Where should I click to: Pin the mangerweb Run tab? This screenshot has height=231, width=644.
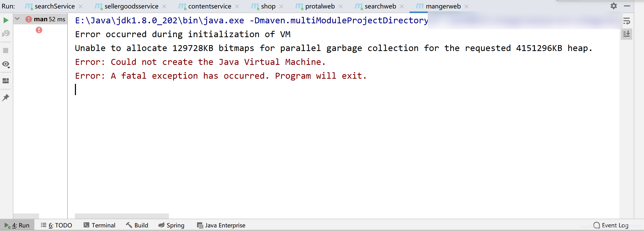6,98
